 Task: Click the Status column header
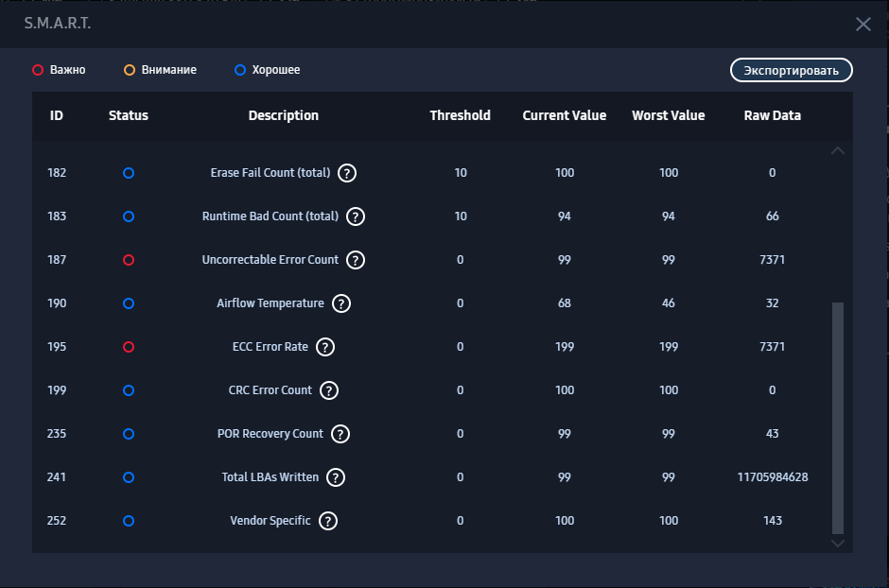click(x=129, y=115)
